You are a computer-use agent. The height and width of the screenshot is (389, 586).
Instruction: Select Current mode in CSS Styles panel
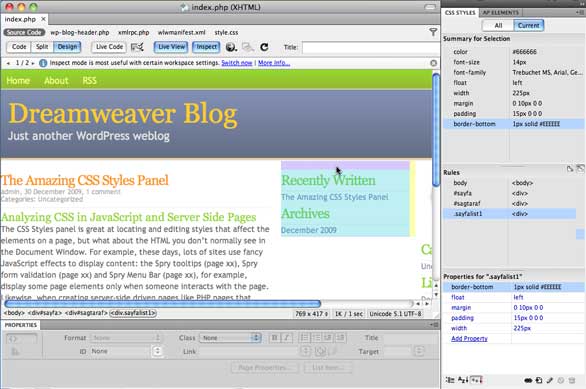point(528,25)
